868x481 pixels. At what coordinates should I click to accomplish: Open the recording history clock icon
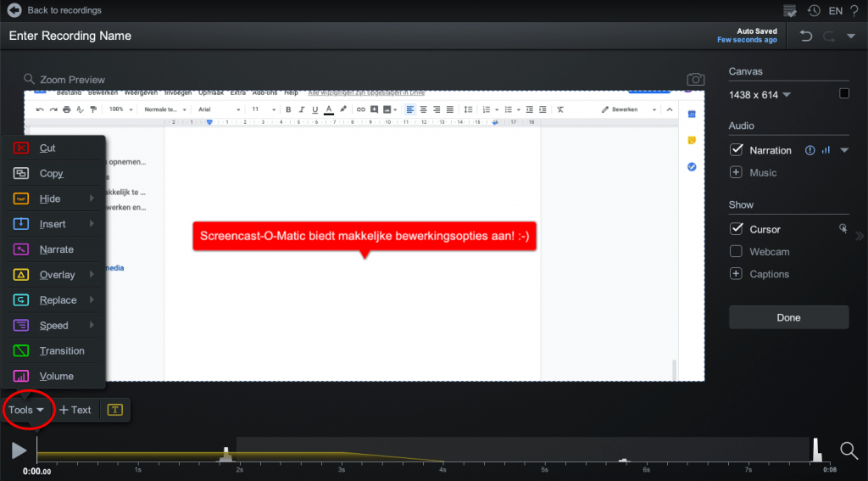tap(813, 10)
